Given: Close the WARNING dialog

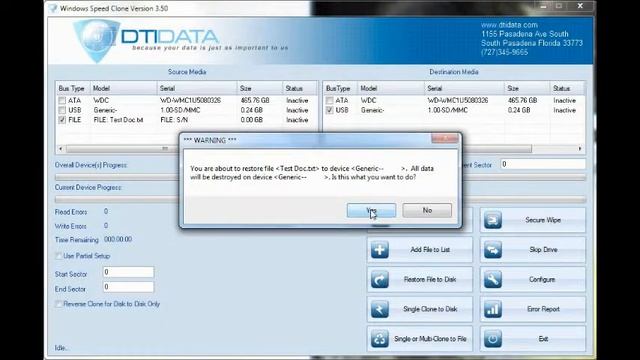Looking at the screenshot, I should [x=444, y=140].
